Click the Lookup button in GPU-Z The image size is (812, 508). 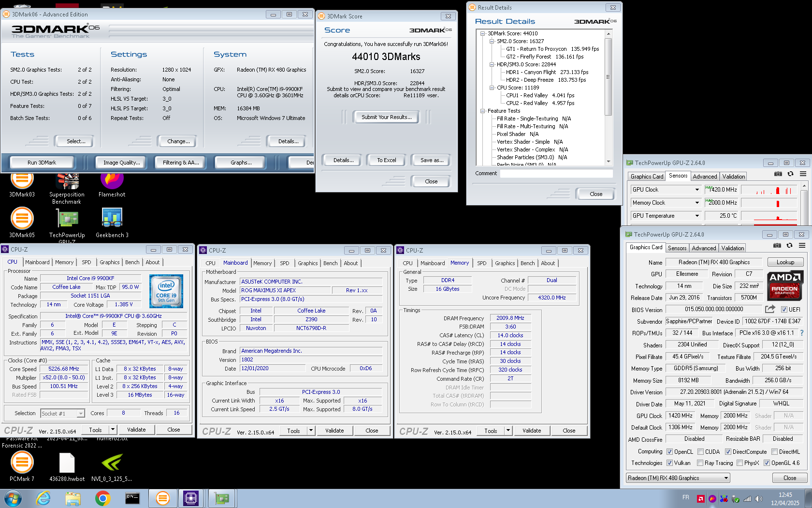click(x=785, y=262)
